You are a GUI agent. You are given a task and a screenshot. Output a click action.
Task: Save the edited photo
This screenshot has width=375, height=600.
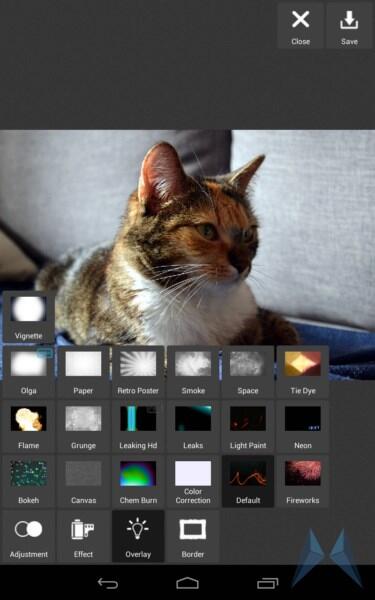(349, 26)
